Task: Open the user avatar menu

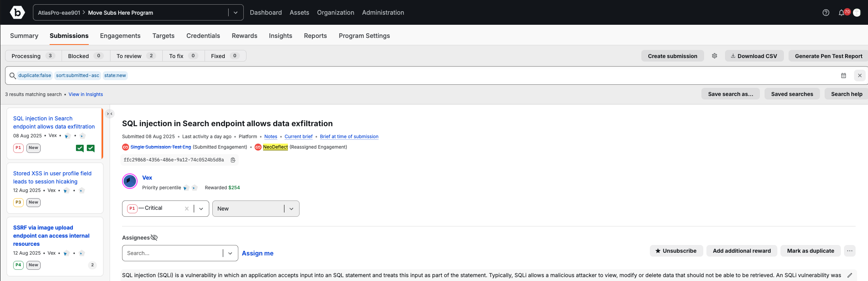Action: (857, 13)
